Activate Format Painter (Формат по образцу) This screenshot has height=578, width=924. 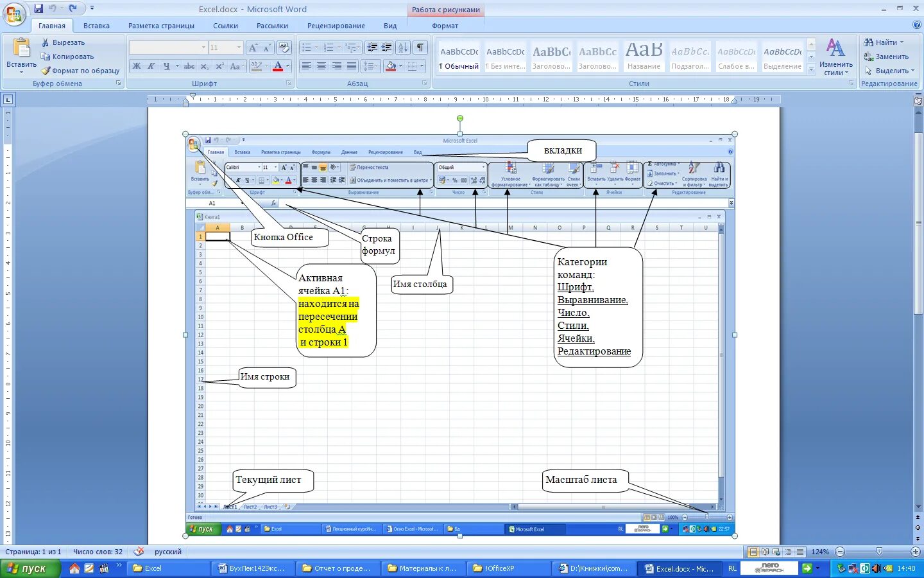[x=81, y=71]
